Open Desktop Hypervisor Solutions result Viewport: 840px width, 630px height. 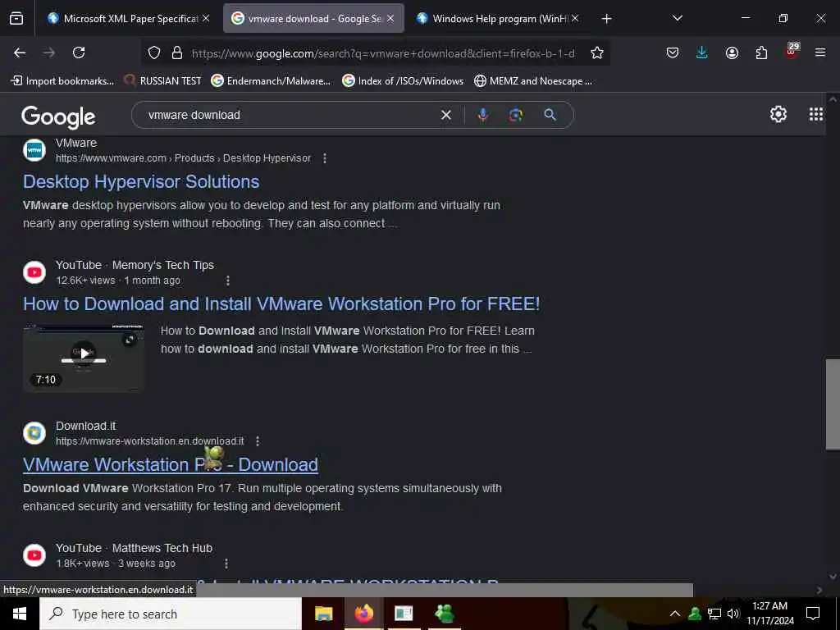point(141,181)
